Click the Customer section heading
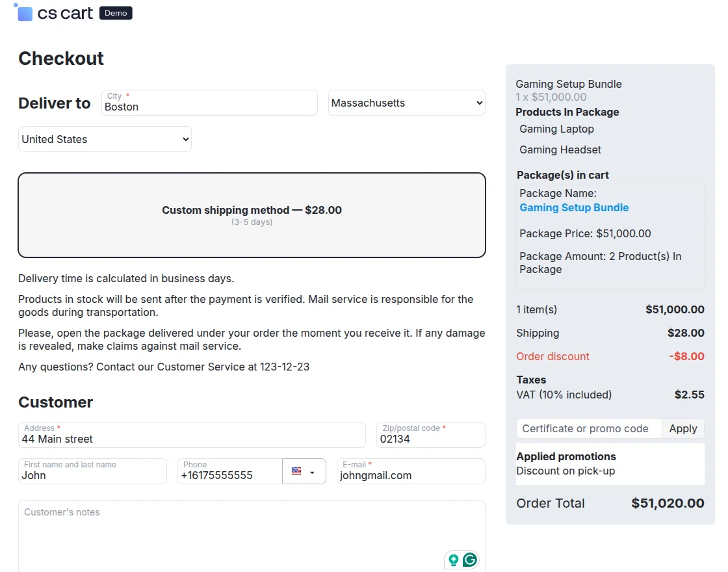728x572 pixels. [56, 402]
